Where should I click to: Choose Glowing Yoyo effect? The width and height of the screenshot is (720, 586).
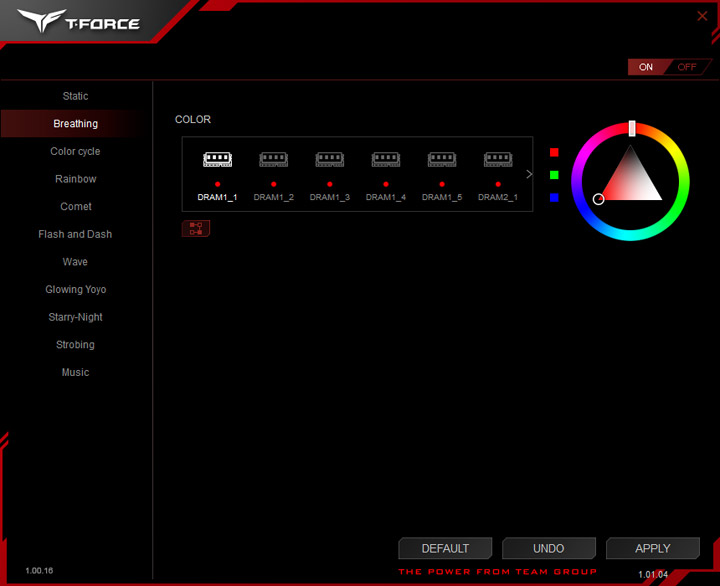(x=76, y=289)
